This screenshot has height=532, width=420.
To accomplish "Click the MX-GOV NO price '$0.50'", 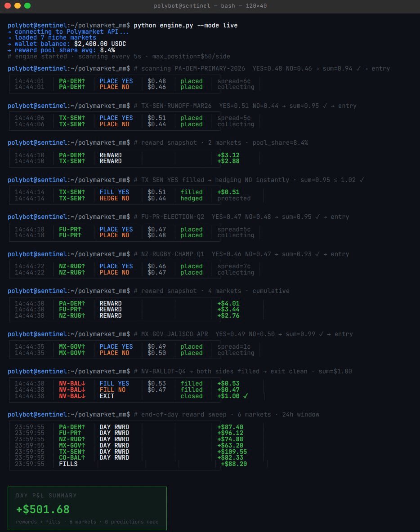I will pos(156,353).
